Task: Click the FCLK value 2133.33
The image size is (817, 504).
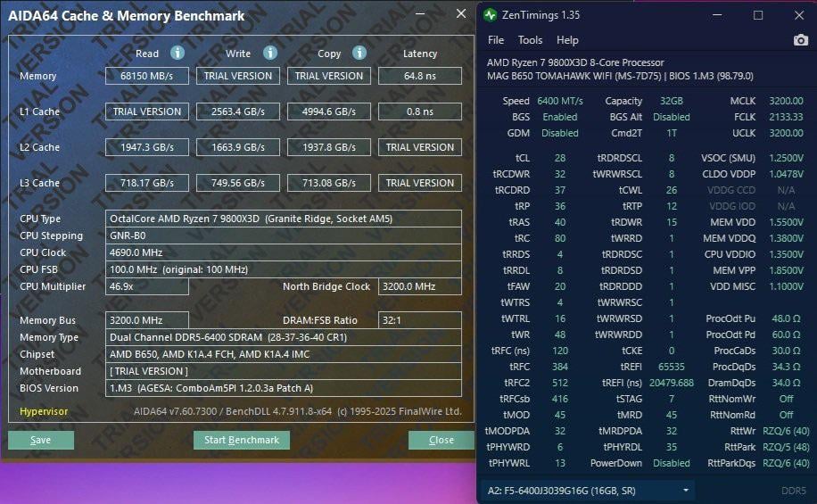Action: point(786,117)
